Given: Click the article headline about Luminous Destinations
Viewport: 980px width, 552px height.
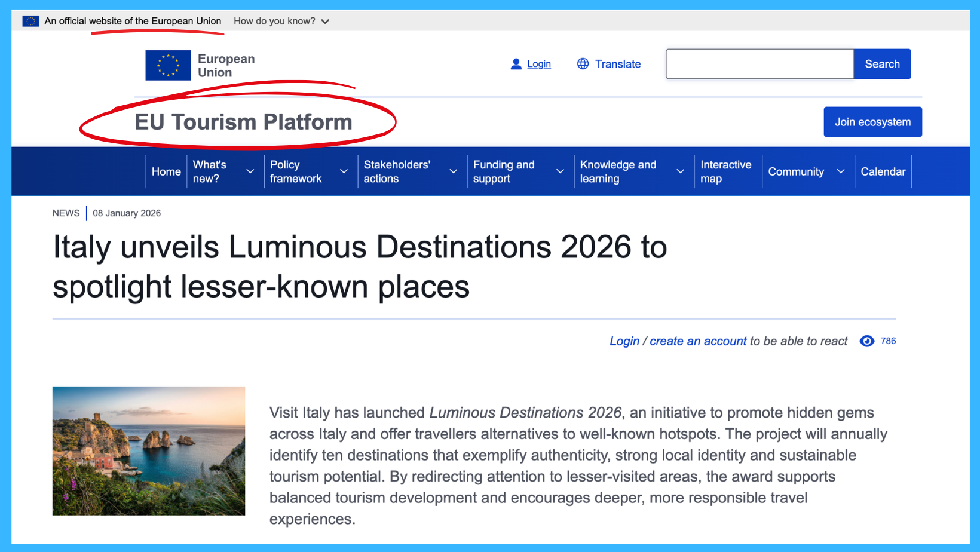Looking at the screenshot, I should pos(360,266).
